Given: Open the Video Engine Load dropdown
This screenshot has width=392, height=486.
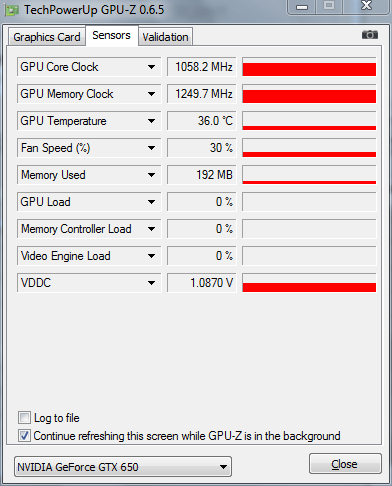Looking at the screenshot, I should pos(151,256).
